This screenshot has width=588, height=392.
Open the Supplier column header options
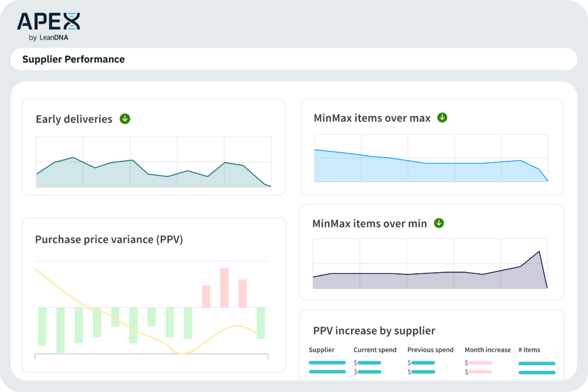click(322, 350)
